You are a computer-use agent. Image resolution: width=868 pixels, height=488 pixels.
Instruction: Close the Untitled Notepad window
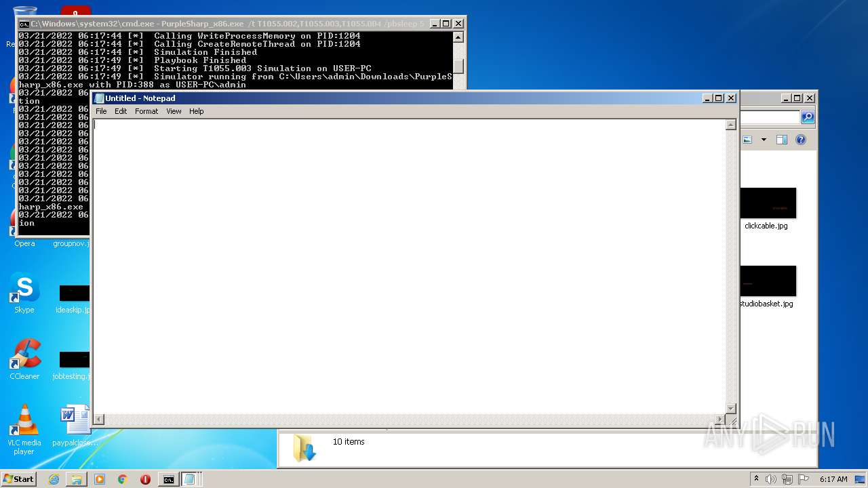(731, 98)
